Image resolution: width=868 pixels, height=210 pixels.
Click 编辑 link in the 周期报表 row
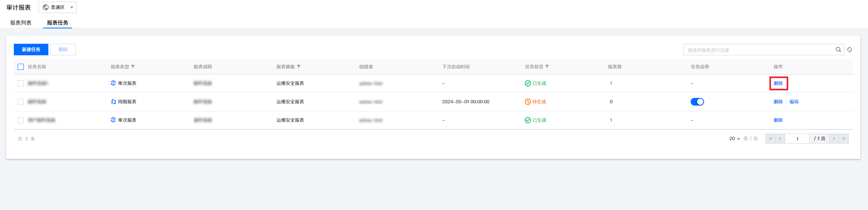[x=794, y=102]
